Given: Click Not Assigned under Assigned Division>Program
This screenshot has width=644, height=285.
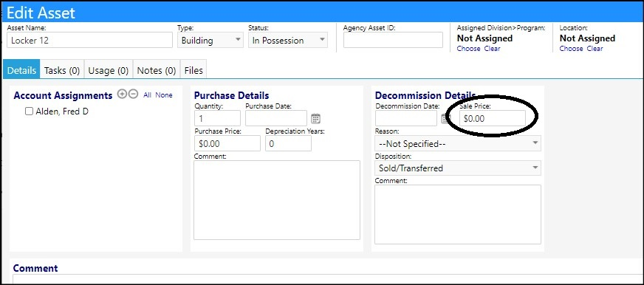Looking at the screenshot, I should 484,38.
